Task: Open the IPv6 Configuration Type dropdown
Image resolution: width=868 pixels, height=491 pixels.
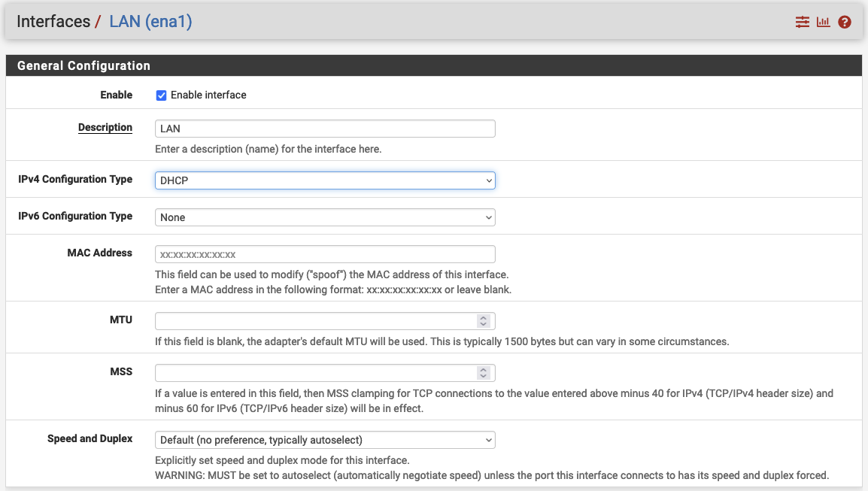Action: point(325,217)
